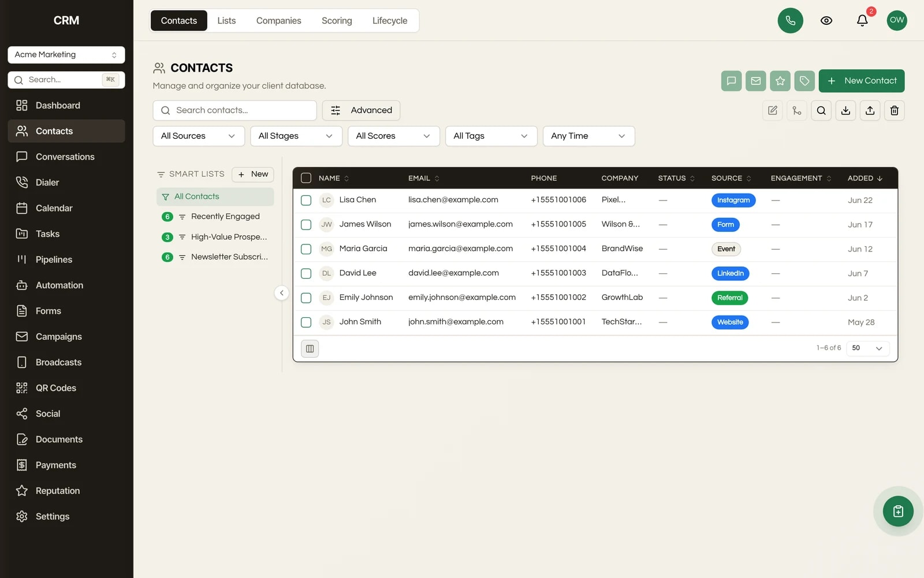The width and height of the screenshot is (924, 578).
Task: Open Dashboard in sidebar
Action: click(66, 105)
